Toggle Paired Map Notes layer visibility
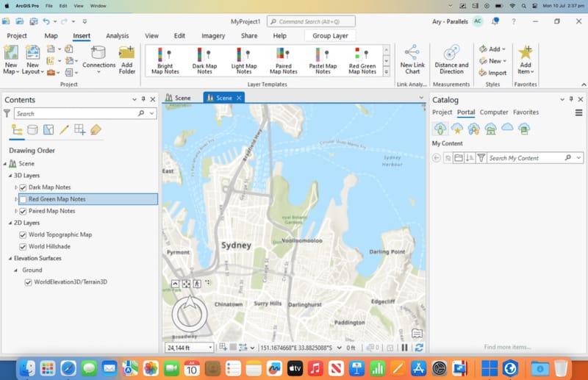Image resolution: width=588 pixels, height=380 pixels. (23, 211)
